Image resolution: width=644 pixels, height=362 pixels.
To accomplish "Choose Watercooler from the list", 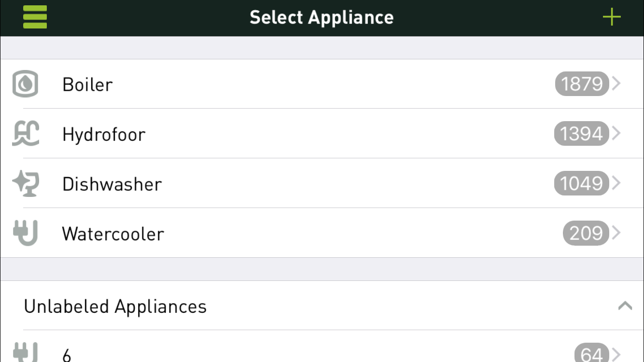I will (113, 234).
